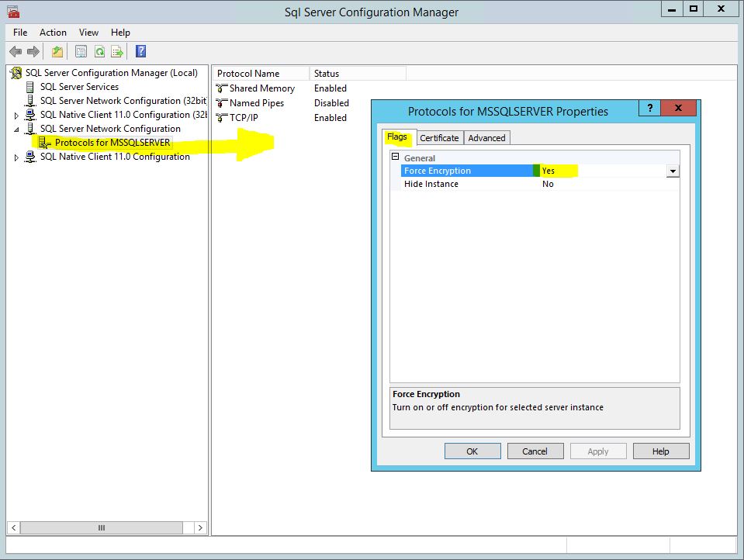This screenshot has height=560, width=744.
Task: Switch to the Flags tab
Action: click(x=397, y=137)
